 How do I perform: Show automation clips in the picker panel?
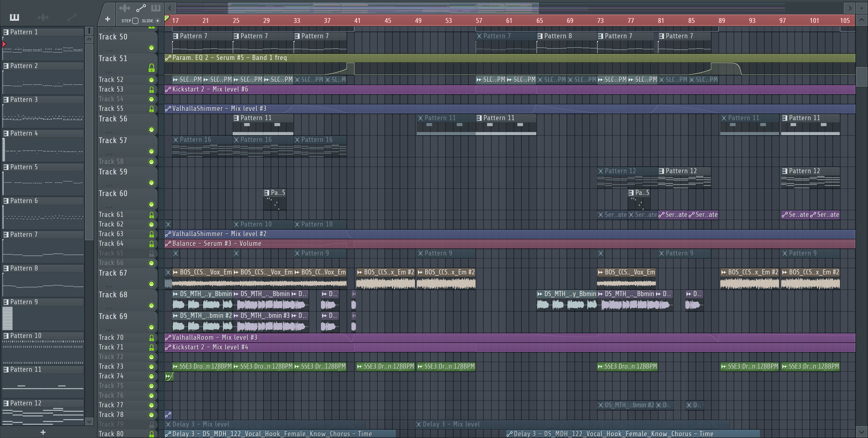[72, 17]
